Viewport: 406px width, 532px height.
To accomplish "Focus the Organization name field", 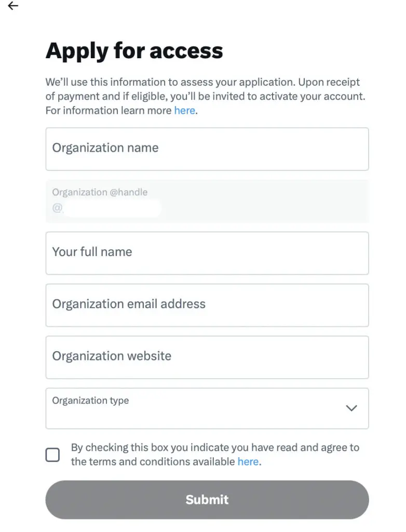I will tap(207, 149).
